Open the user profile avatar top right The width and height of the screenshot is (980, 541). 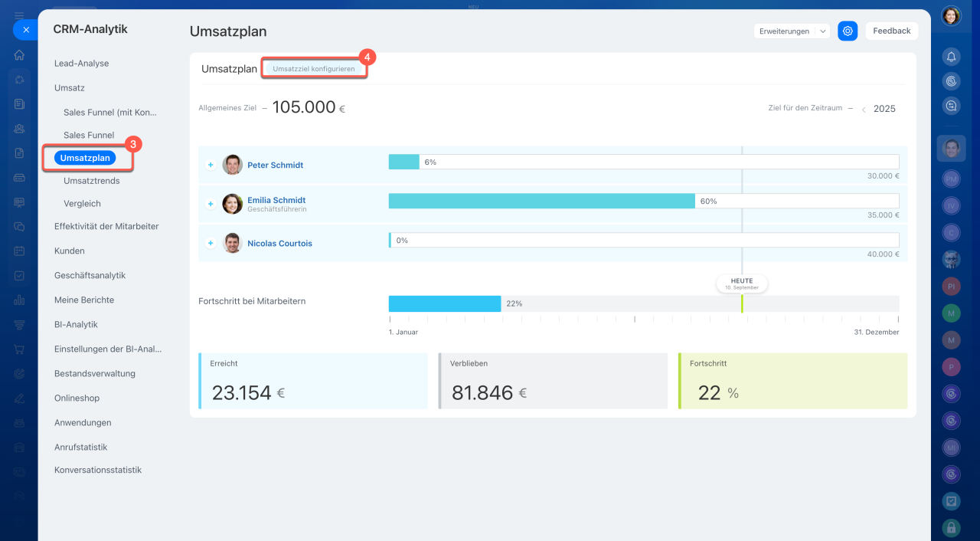pos(951,15)
